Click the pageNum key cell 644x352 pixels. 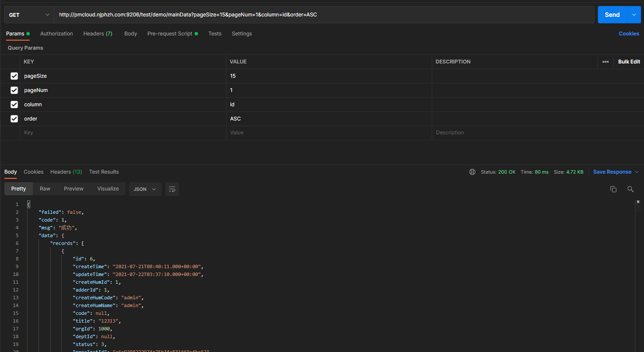123,90
